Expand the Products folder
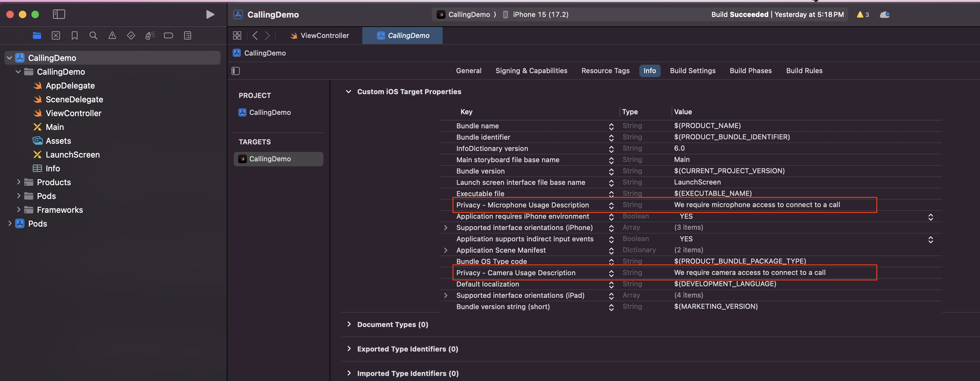980x381 pixels. click(x=18, y=182)
